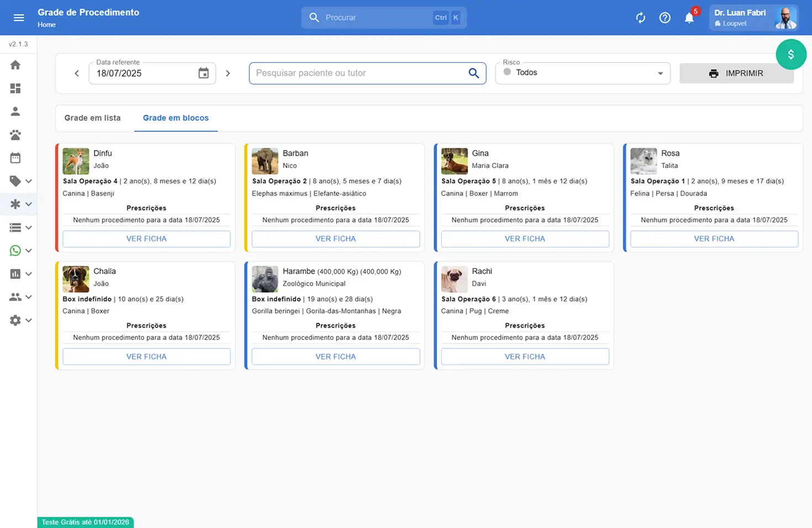
Task: Expand the price tag sidebar menu
Action: point(20,181)
